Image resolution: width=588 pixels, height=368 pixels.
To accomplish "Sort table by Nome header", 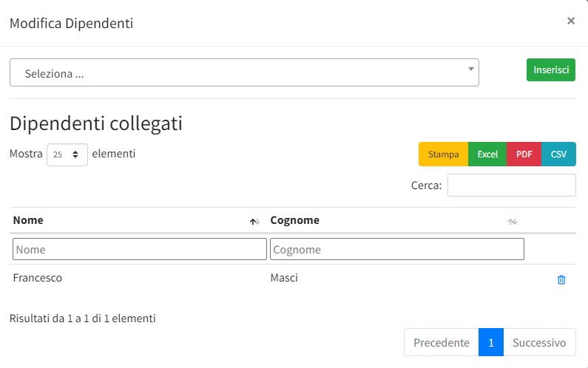I will (29, 220).
